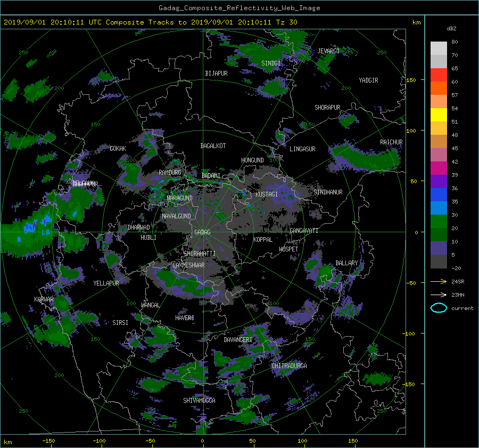479x448 pixels.
Task: Click the GOKAK city label
Action: pos(118,149)
